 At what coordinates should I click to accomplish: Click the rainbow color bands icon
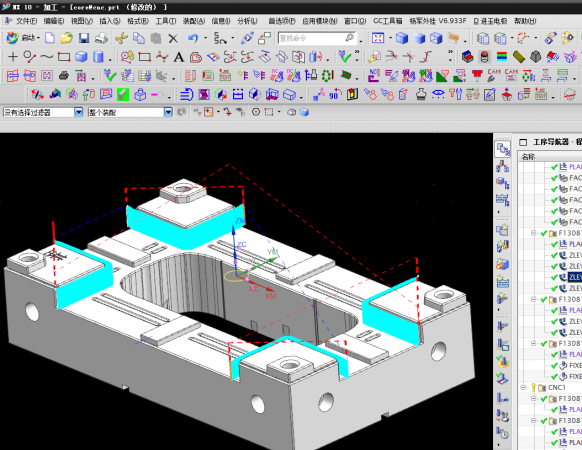(502, 57)
